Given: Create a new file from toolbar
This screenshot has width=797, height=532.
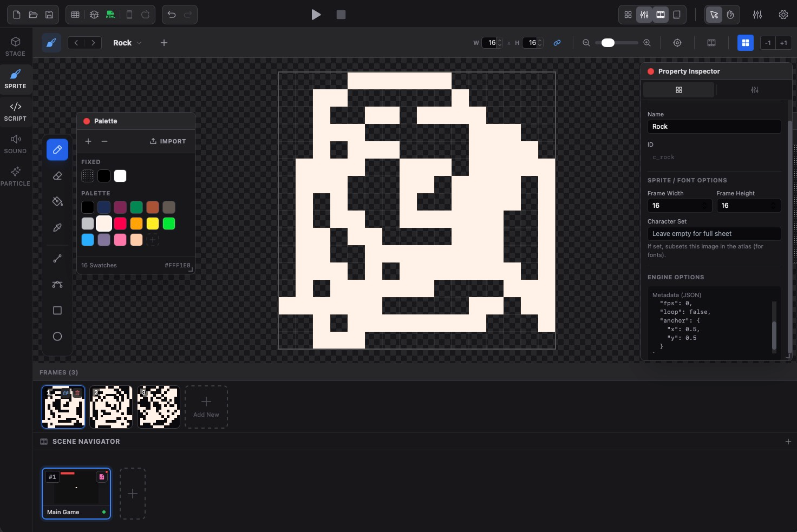Looking at the screenshot, I should pyautogui.click(x=17, y=15).
